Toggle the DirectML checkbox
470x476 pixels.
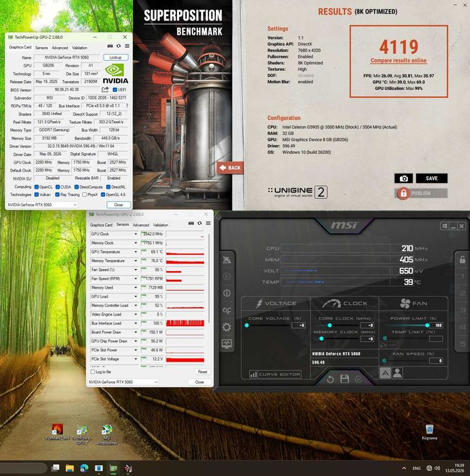click(108, 187)
